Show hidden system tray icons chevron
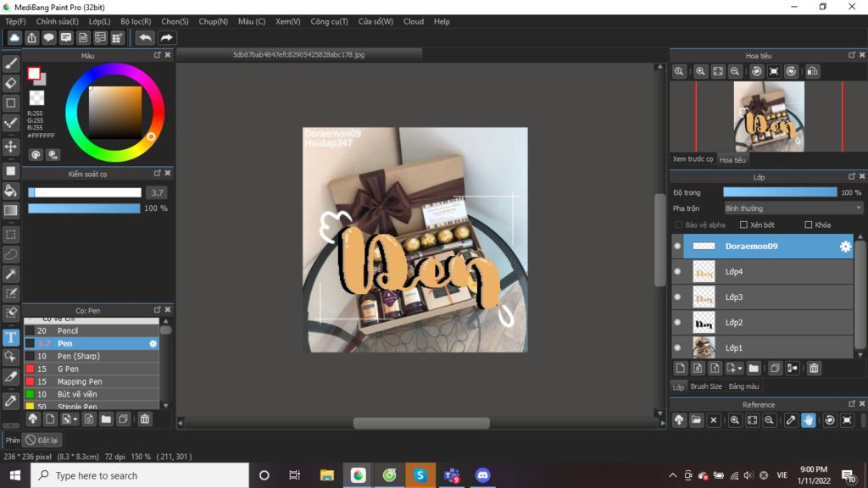868x488 pixels. 672,475
